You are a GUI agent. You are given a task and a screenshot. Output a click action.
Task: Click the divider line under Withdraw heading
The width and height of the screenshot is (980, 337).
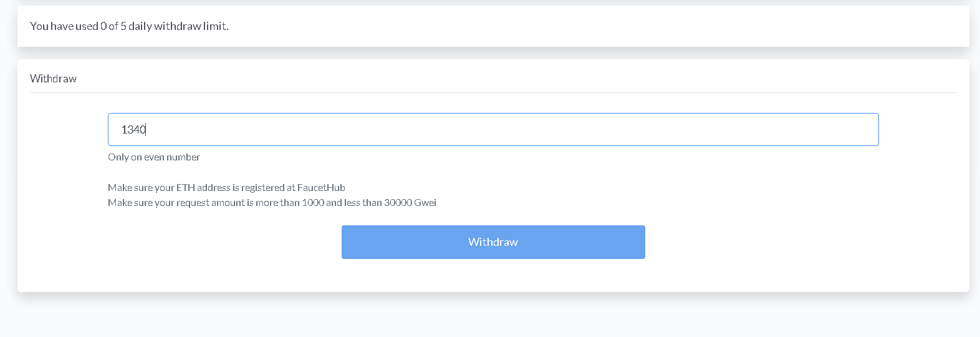tap(492, 93)
